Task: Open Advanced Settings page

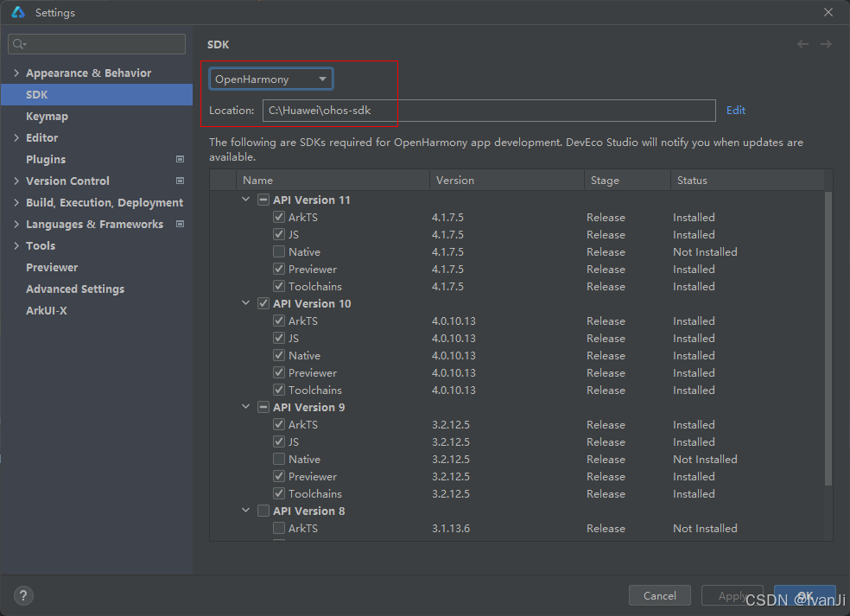Action: point(75,289)
